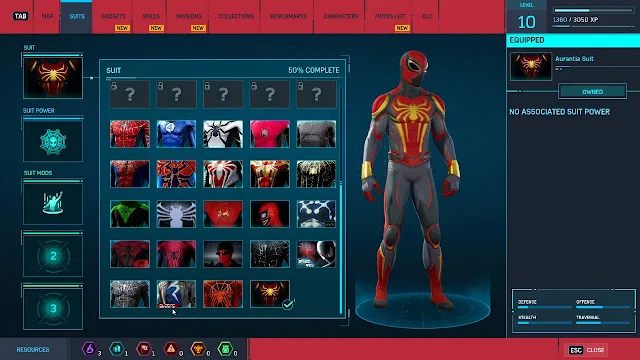
Task: Choose the red and blue Iron Spider style suit
Action: pos(176,174)
